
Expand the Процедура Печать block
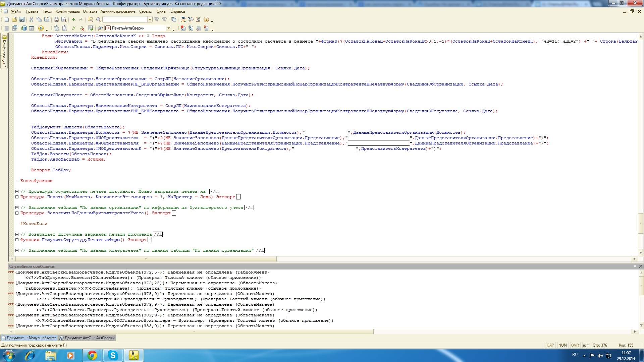(x=17, y=197)
